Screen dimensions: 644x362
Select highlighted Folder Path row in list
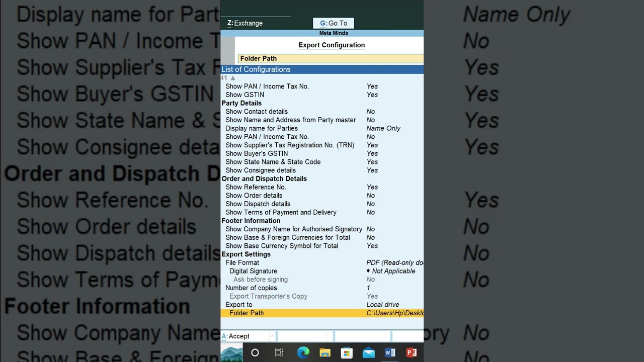(x=322, y=313)
